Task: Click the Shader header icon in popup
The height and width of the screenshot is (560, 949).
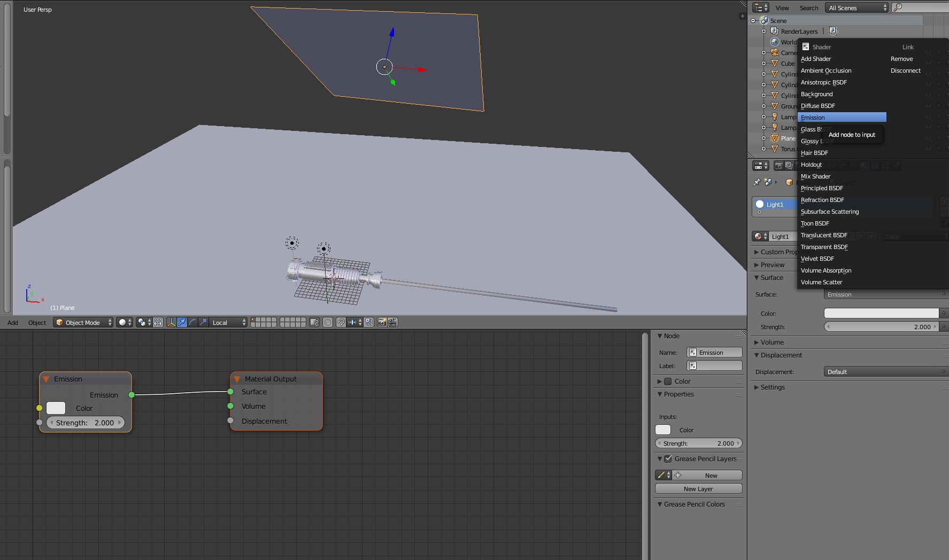Action: click(x=806, y=47)
